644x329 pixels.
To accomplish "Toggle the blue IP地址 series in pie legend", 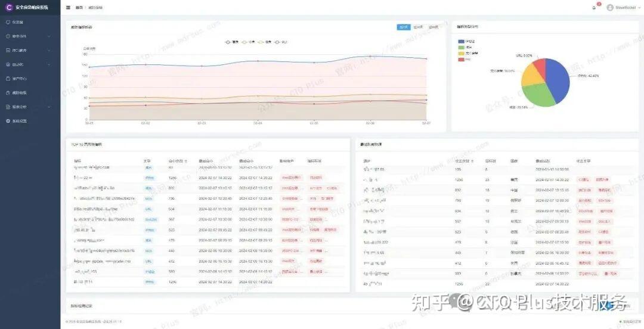I will pos(466,42).
